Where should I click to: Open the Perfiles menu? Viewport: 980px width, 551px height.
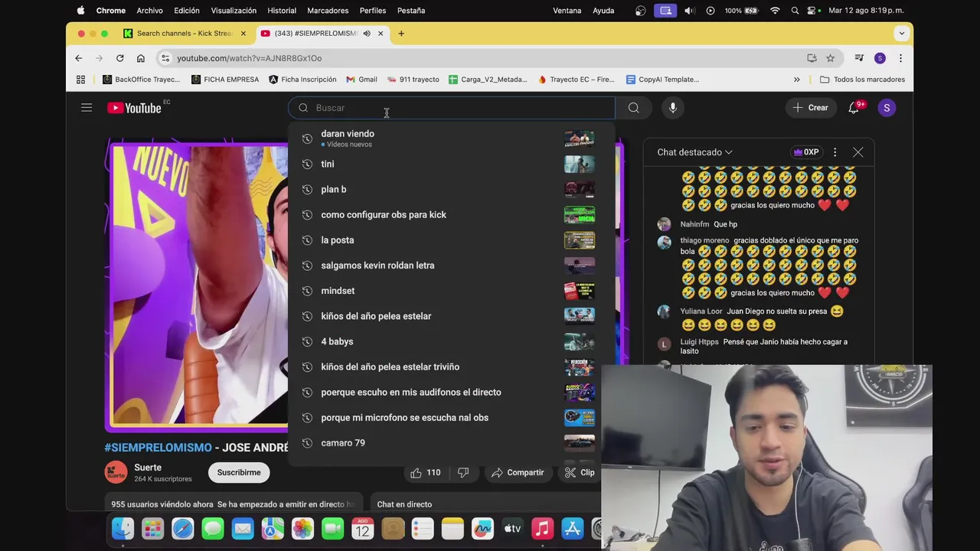point(373,11)
